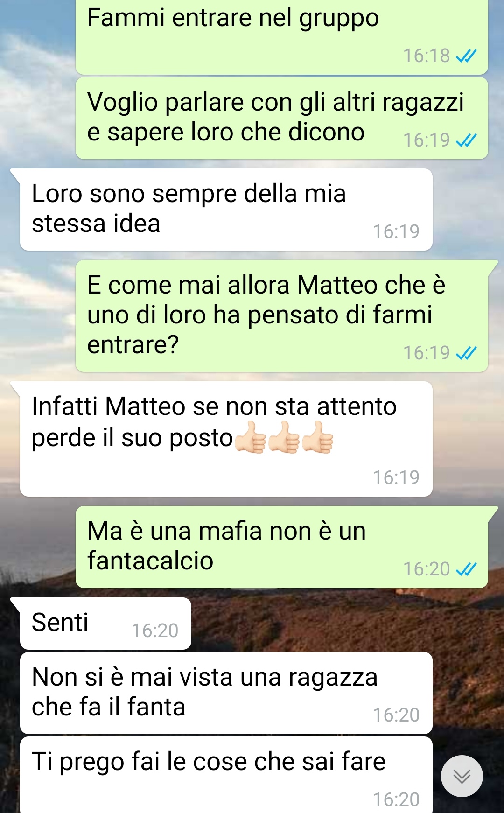Tap read ticks on 'Voglio parlare' message
Viewport: 504px width, 813px height.
[466, 140]
